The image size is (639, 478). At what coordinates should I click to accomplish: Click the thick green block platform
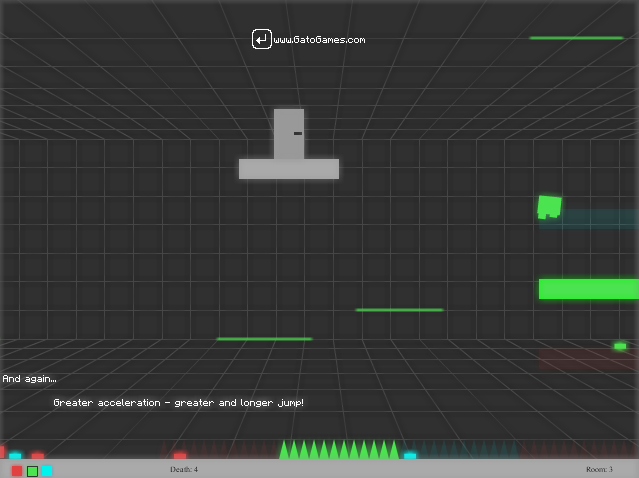(x=589, y=289)
